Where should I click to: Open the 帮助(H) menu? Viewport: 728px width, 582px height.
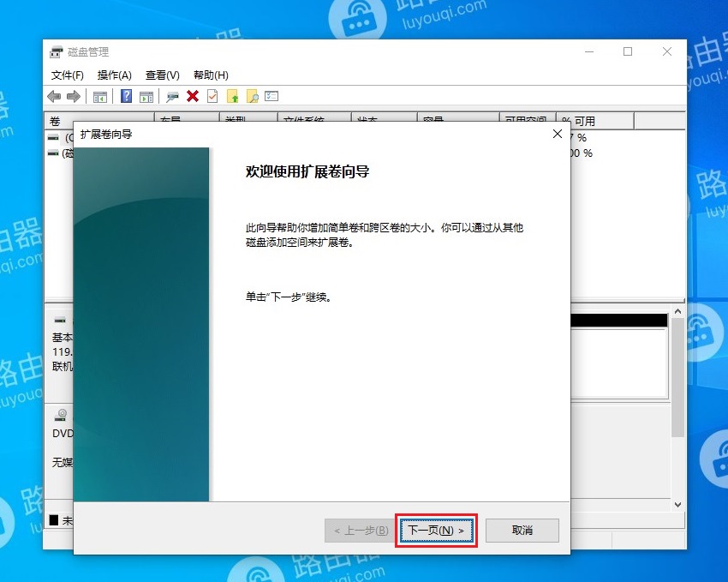211,75
